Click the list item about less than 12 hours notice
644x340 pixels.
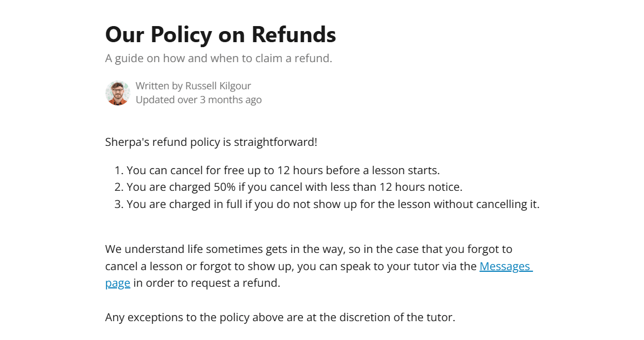click(294, 187)
